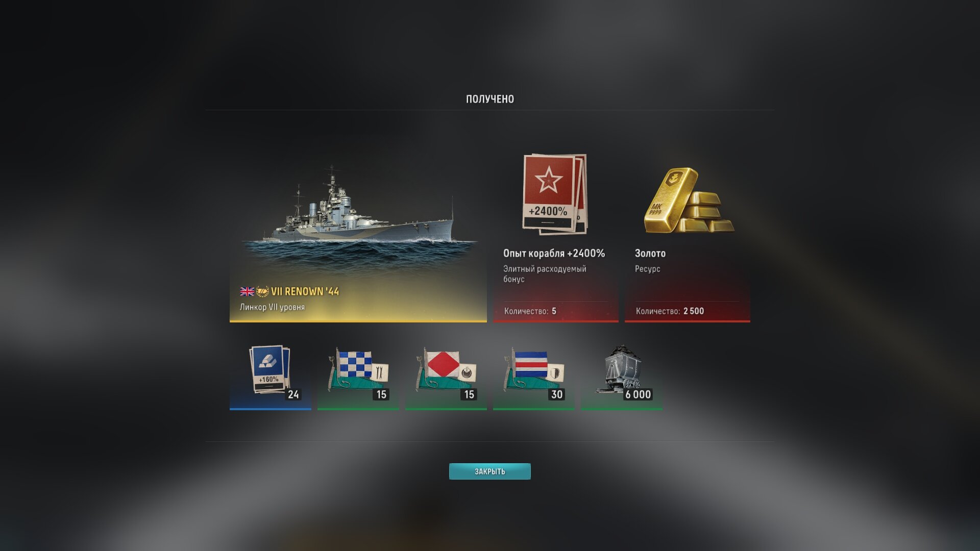
Task: Click the 30 count on striped flag
Action: pyautogui.click(x=557, y=394)
